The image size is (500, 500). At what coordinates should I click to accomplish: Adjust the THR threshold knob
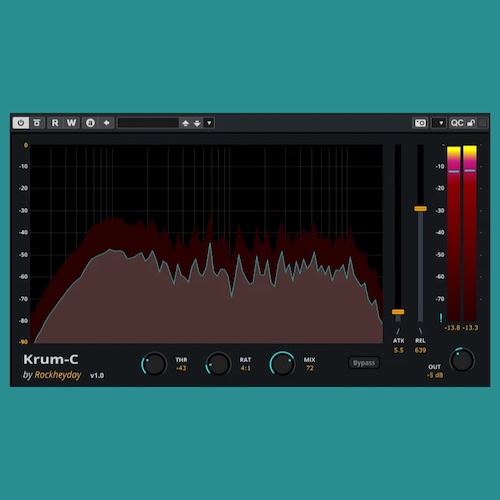point(154,364)
